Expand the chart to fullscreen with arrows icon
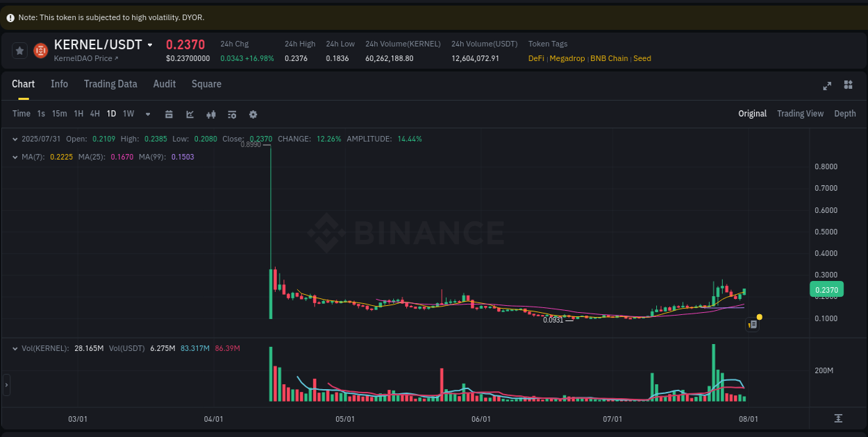868x437 pixels. 827,85
